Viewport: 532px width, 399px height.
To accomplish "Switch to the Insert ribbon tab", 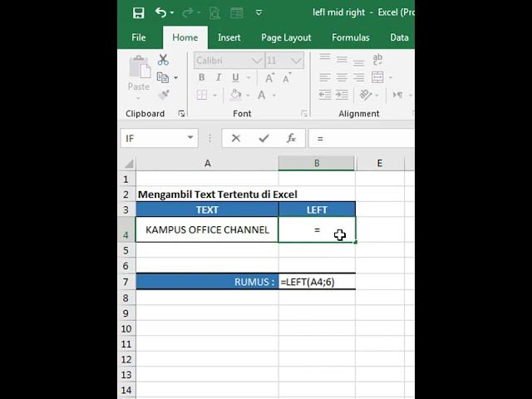I will tap(229, 37).
